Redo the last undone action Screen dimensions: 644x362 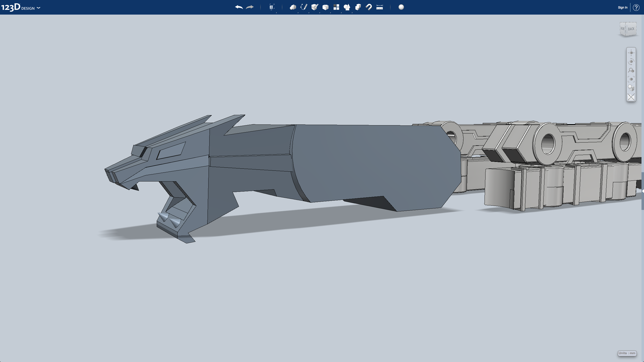coord(249,7)
